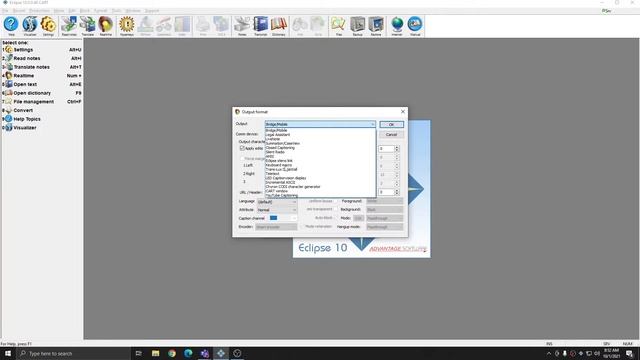Click the blue Caption channel color swatch
The height and width of the screenshot is (360, 640).
[273, 218]
